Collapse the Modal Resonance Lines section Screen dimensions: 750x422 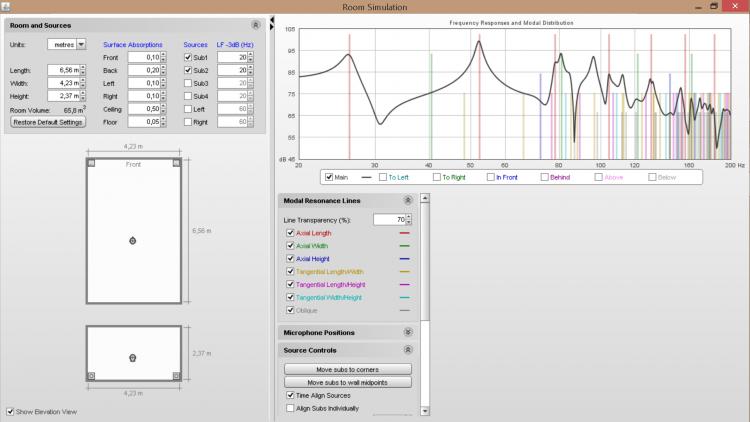(407, 201)
